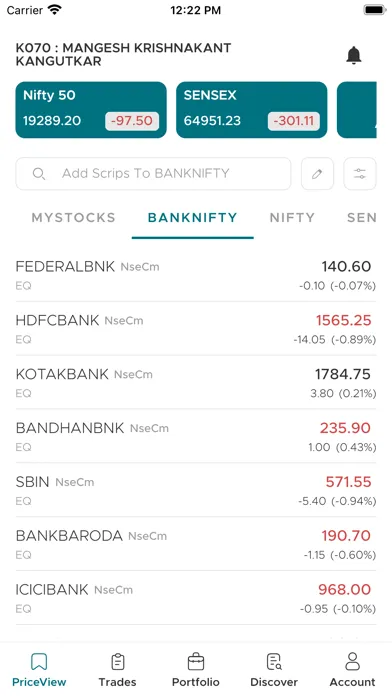Screen dimensions: 392x696
Task: Switch to MYSTOCKS watchlist tab
Action: click(73, 218)
